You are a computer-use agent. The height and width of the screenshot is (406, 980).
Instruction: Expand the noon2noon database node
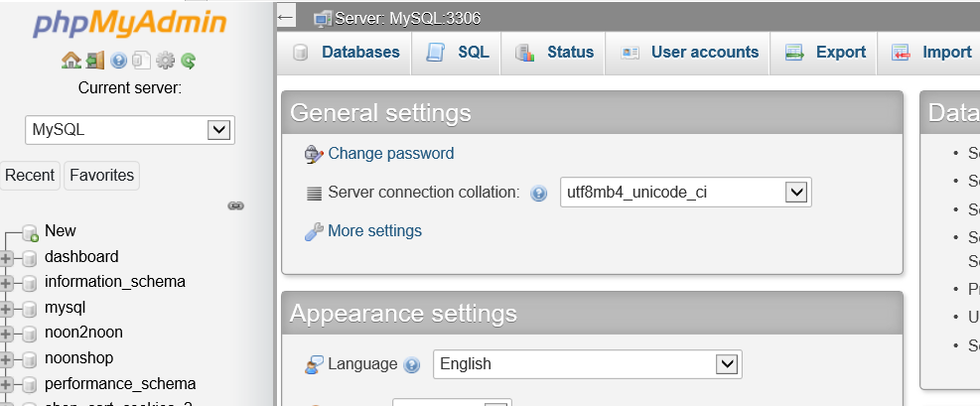6,334
